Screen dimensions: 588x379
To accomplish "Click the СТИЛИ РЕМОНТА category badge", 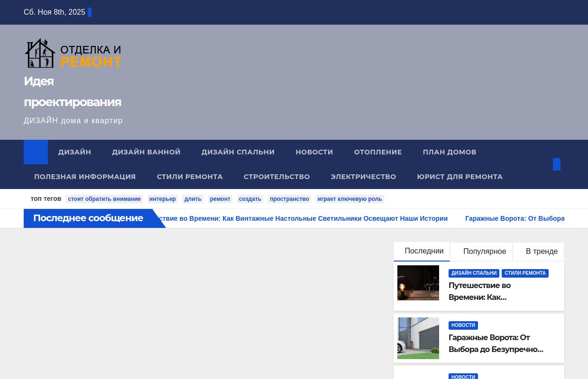I will pos(525,273).
